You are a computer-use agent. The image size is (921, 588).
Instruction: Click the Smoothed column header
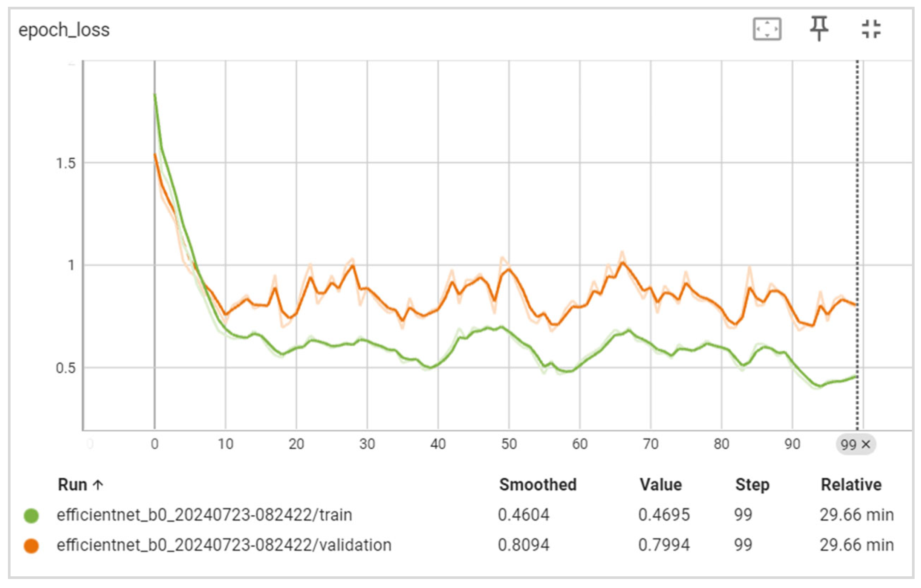[538, 485]
